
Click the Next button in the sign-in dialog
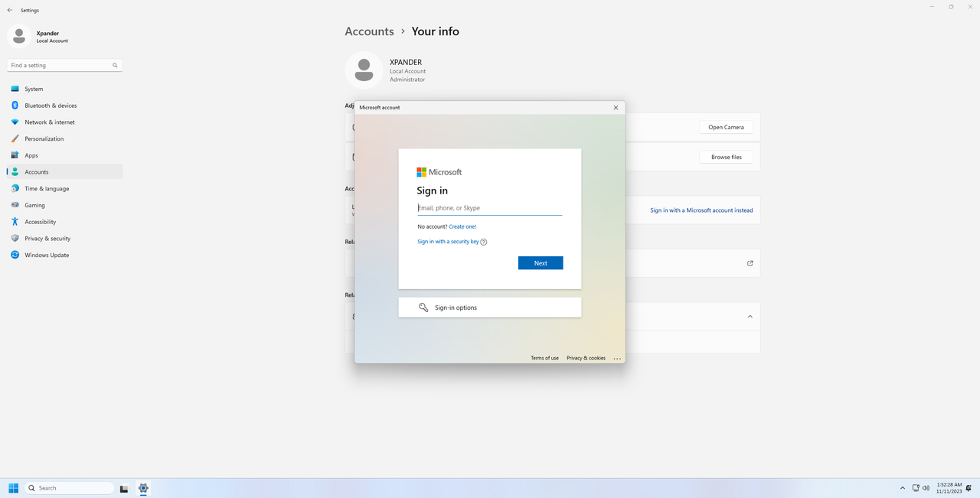541,263
